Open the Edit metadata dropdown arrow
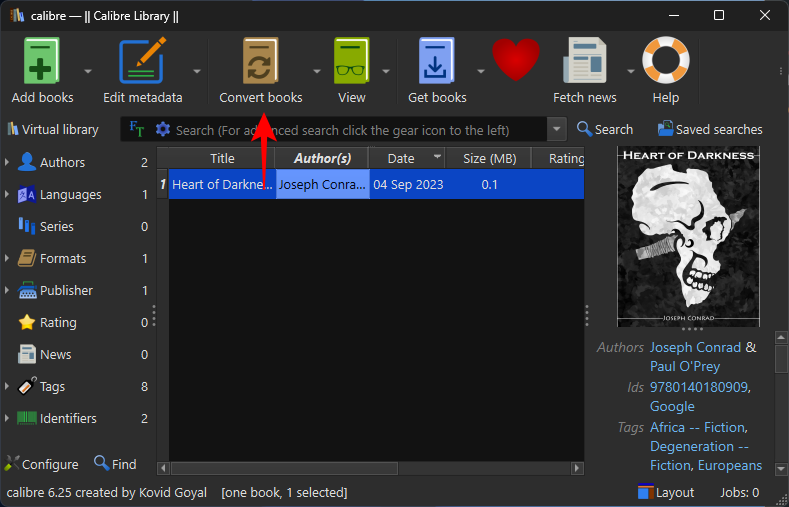Screen dimensions: 789x507 coord(197,71)
